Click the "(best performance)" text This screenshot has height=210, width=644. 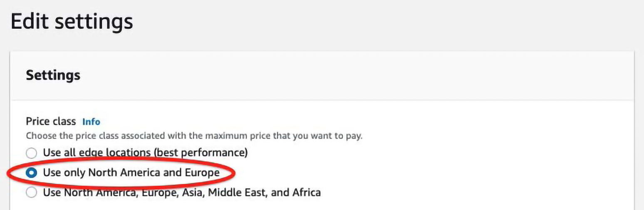[x=201, y=153]
